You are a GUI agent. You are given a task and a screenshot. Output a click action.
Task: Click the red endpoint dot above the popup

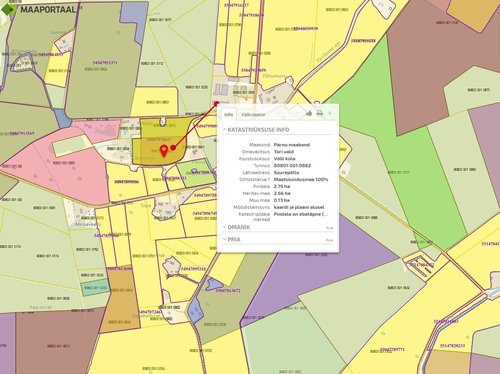[x=216, y=104]
